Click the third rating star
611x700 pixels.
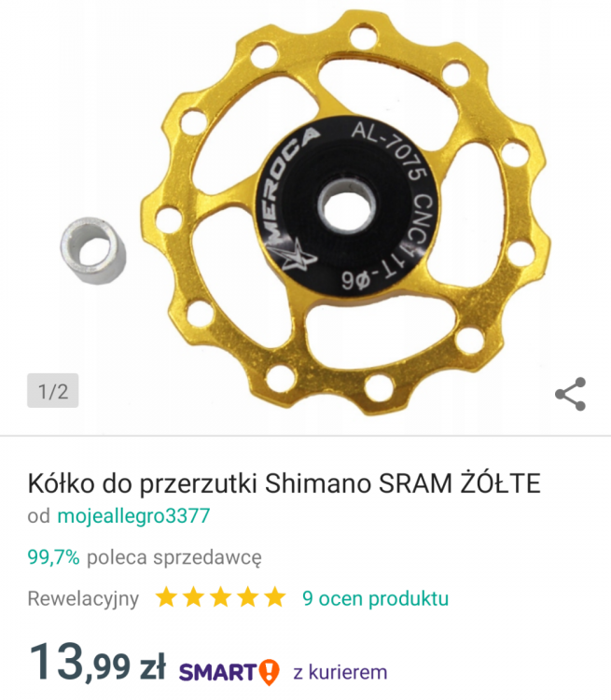[220, 597]
